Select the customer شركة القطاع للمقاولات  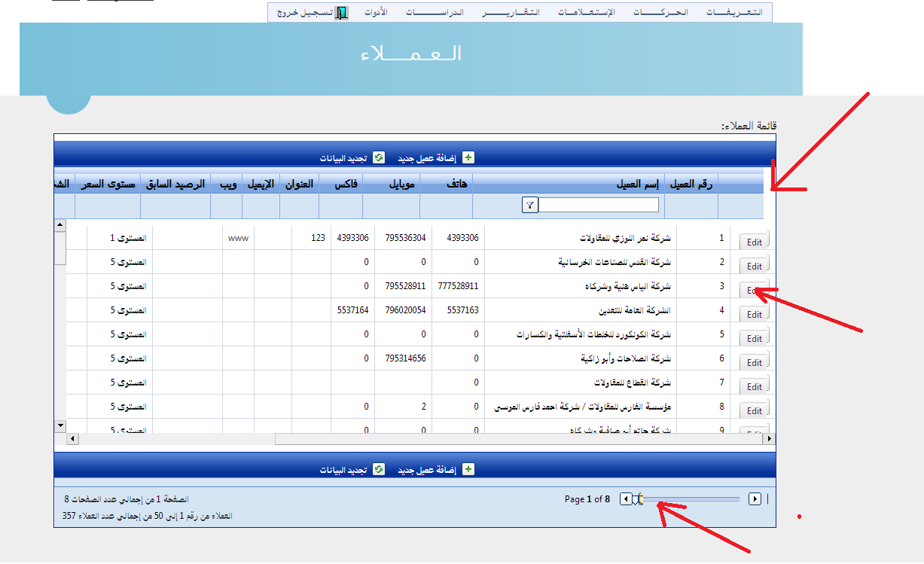pyautogui.click(x=631, y=383)
